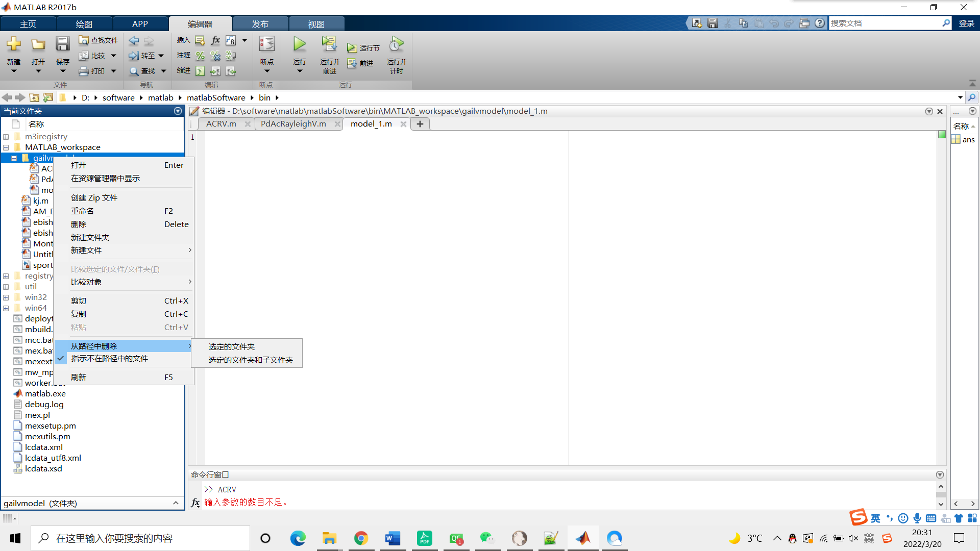The image size is (980, 551).
Task: Expand the win64 folder node
Action: pyautogui.click(x=6, y=308)
